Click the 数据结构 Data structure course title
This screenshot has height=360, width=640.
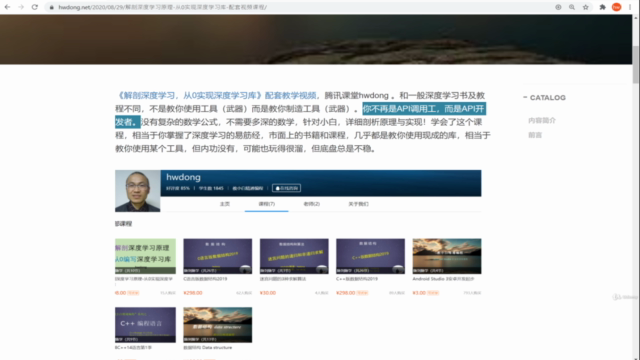pos(208,347)
